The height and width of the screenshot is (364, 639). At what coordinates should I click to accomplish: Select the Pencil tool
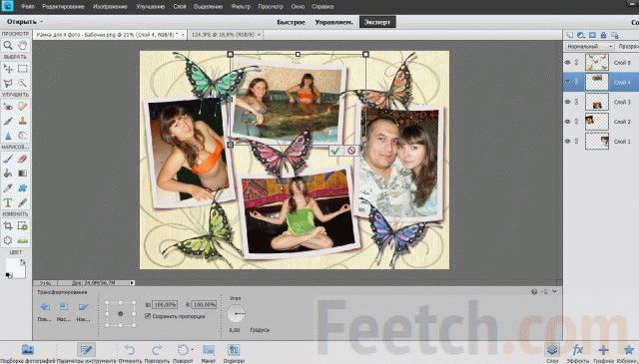22,202
